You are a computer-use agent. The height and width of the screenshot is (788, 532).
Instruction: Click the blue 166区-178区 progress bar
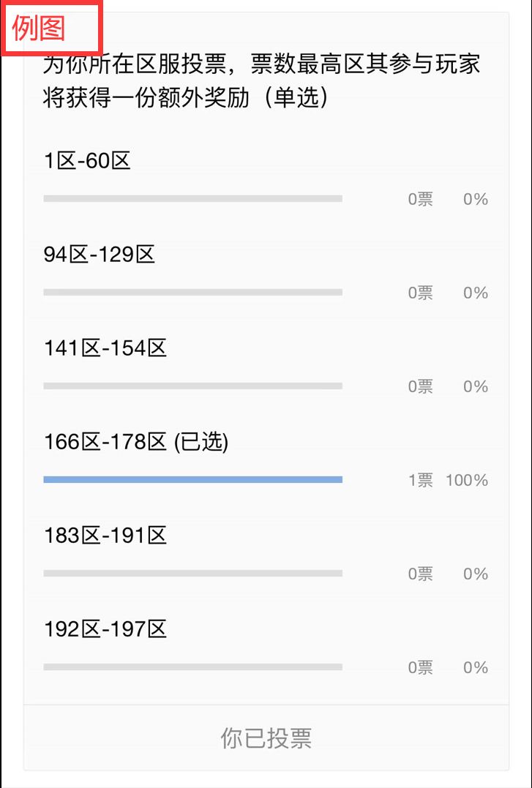point(192,480)
